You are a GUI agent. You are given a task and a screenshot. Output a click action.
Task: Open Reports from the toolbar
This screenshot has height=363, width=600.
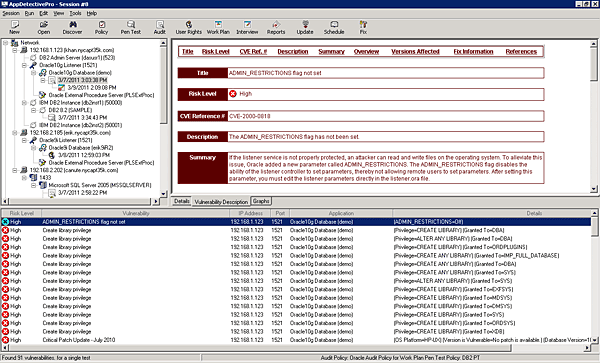click(276, 24)
